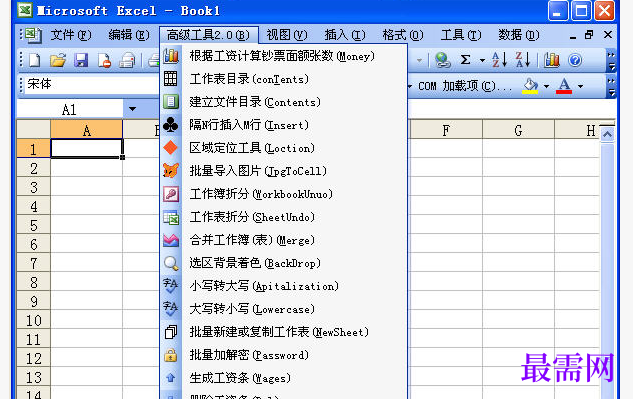Click the AutoSum sigma icon
Viewport: 633px width, 399px height.
click(x=465, y=60)
